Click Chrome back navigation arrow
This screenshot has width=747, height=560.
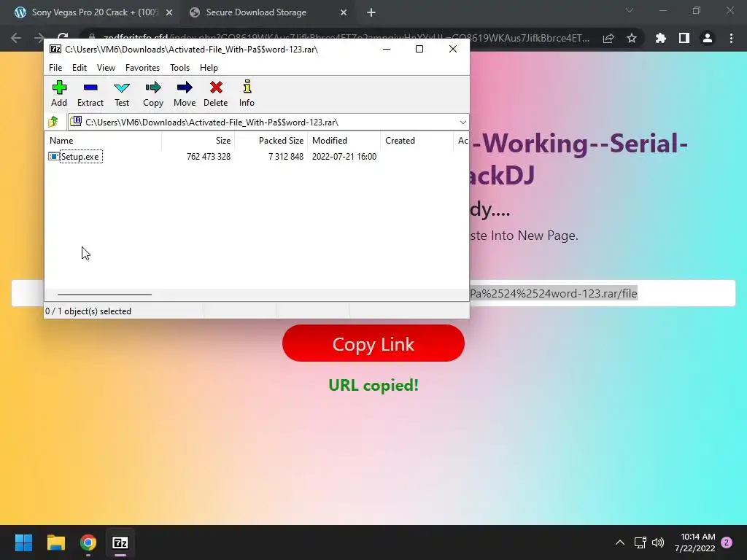click(x=16, y=38)
